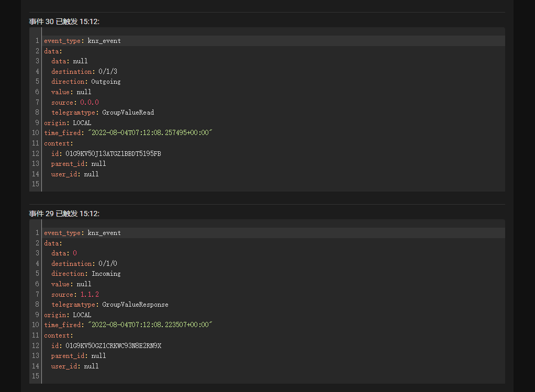
Task: Click the time_fired value ending 08.257495+00:00
Action: click(x=150, y=133)
